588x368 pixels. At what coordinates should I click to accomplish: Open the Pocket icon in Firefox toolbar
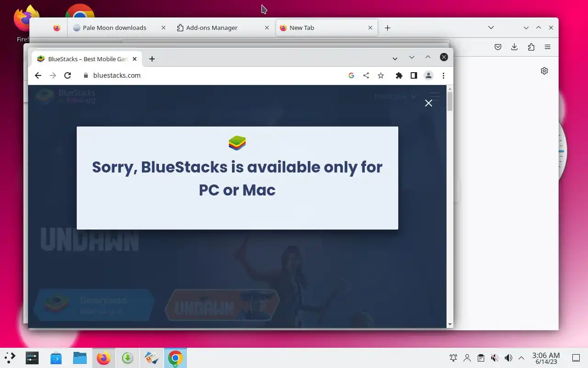498,47
